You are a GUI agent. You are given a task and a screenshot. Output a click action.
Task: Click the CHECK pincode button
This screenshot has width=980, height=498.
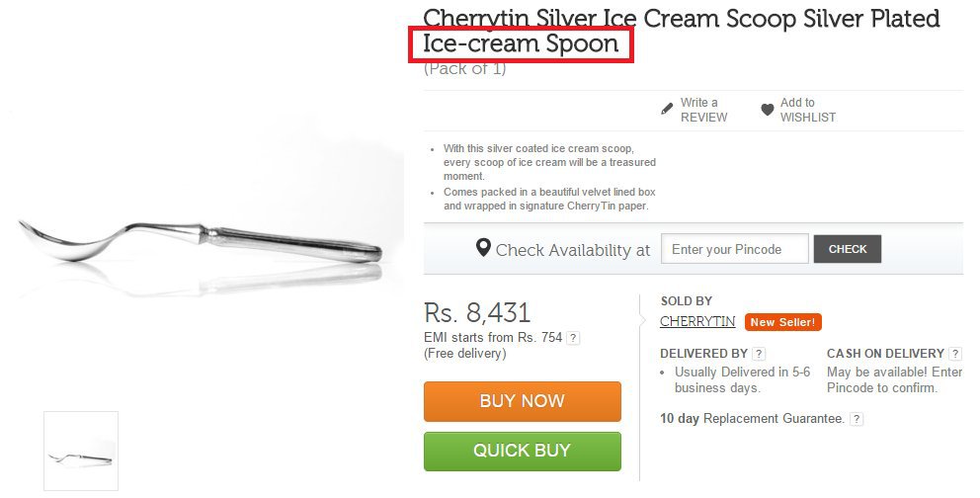coord(848,249)
